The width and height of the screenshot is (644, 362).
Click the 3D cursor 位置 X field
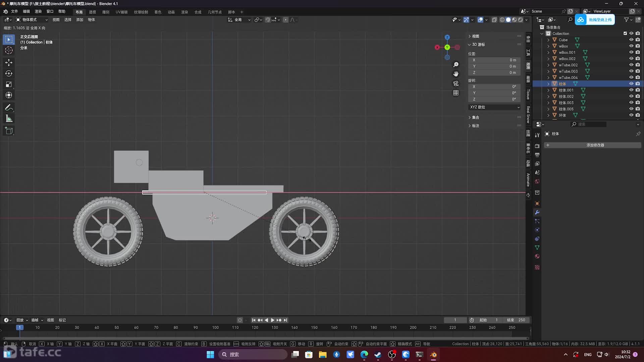pos(495,60)
